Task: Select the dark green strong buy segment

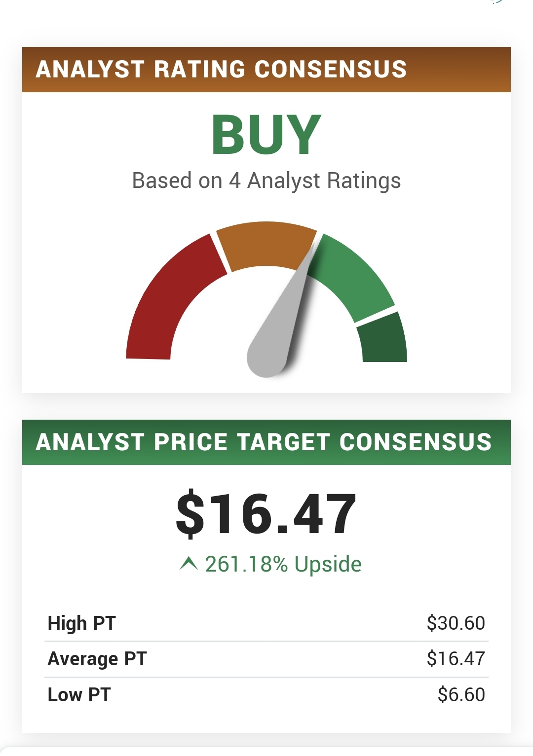Action: tap(383, 338)
